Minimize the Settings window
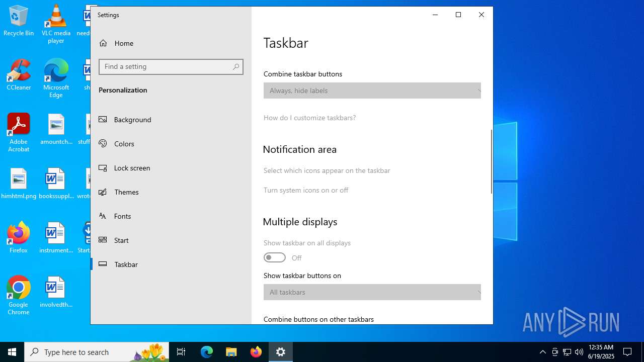The width and height of the screenshot is (644, 362). coord(435,15)
